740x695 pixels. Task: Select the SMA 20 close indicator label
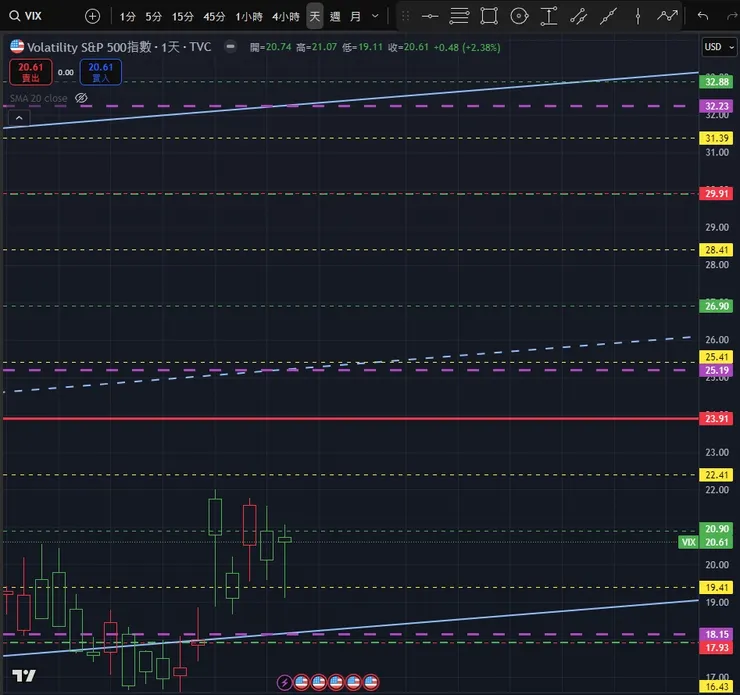[39, 98]
